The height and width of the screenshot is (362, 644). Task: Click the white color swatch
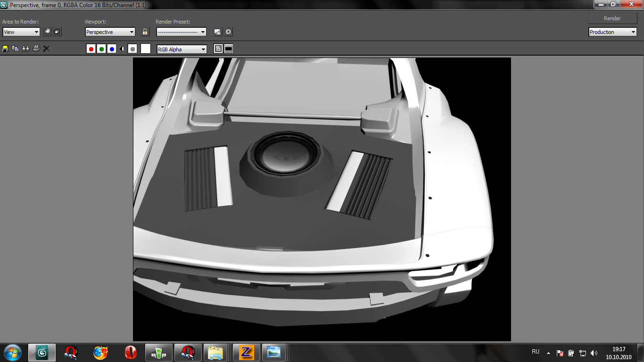pos(146,49)
